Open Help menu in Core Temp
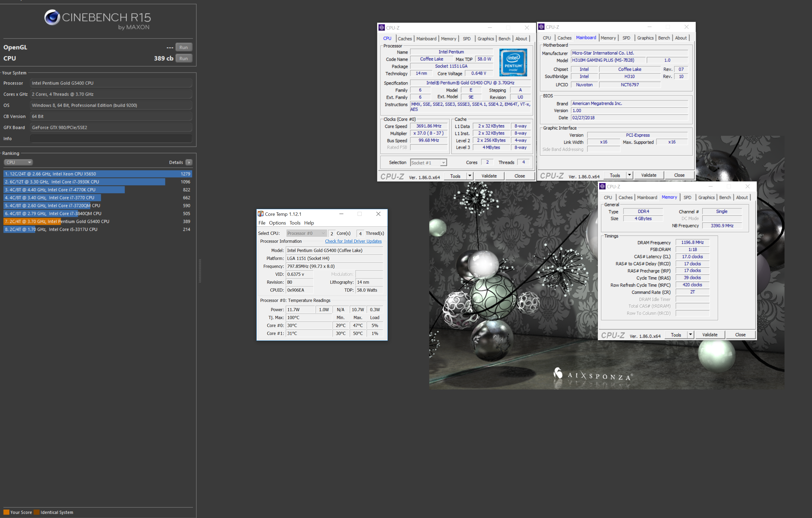The width and height of the screenshot is (812, 518). (x=309, y=223)
